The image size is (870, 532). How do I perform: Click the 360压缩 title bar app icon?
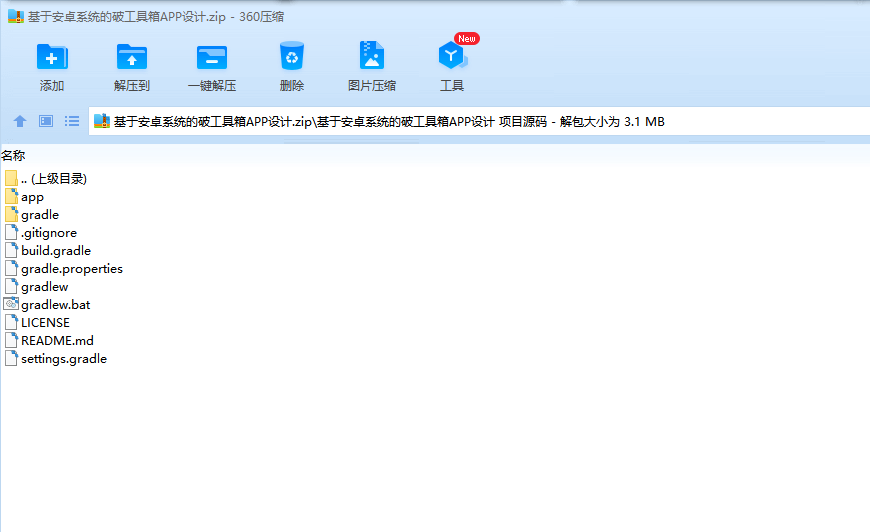pos(16,17)
